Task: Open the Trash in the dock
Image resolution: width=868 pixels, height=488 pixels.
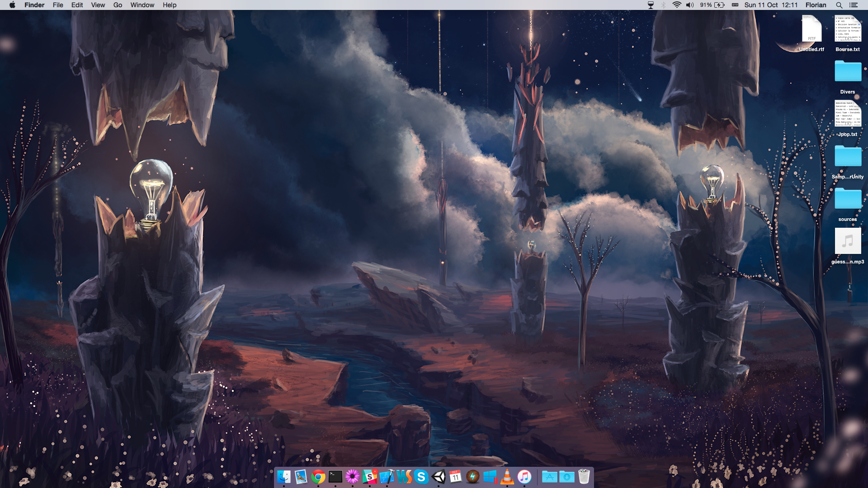Action: click(584, 477)
